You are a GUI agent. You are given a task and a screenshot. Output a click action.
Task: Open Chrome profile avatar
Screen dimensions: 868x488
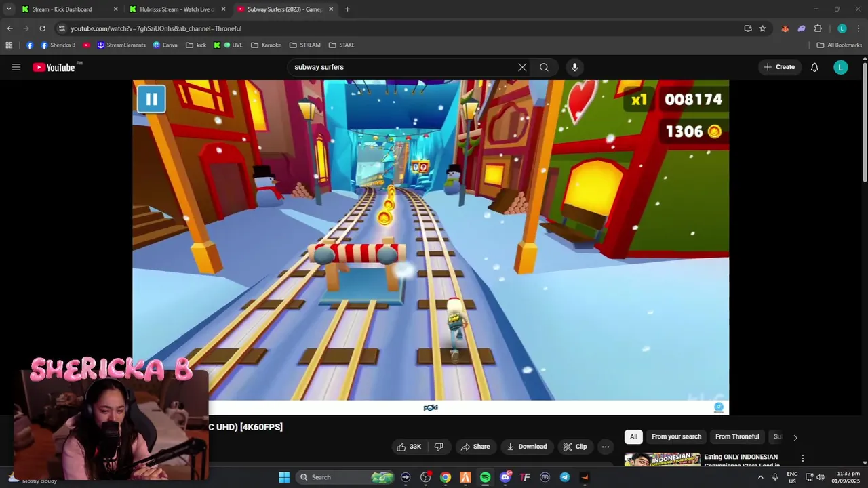pos(842,28)
